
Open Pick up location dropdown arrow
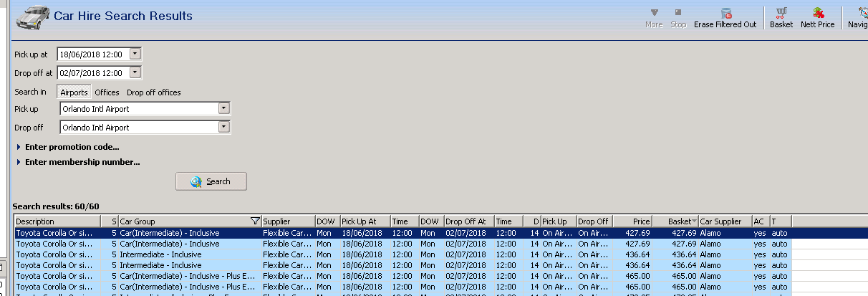pos(224,108)
